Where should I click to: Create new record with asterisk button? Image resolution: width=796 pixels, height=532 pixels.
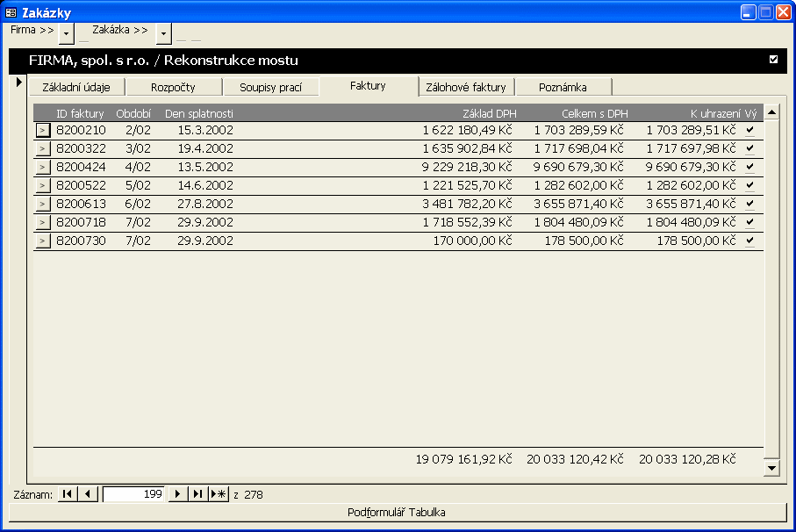coord(219,494)
